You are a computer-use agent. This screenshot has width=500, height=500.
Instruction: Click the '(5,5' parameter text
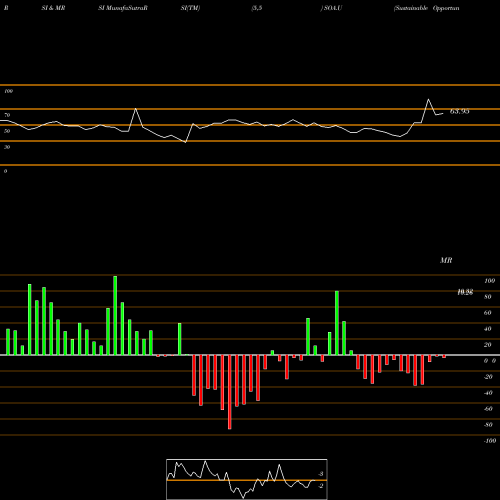click(257, 8)
